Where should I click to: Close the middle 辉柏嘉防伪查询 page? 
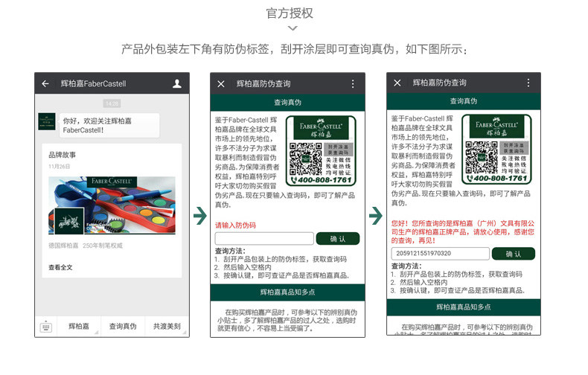tap(221, 84)
